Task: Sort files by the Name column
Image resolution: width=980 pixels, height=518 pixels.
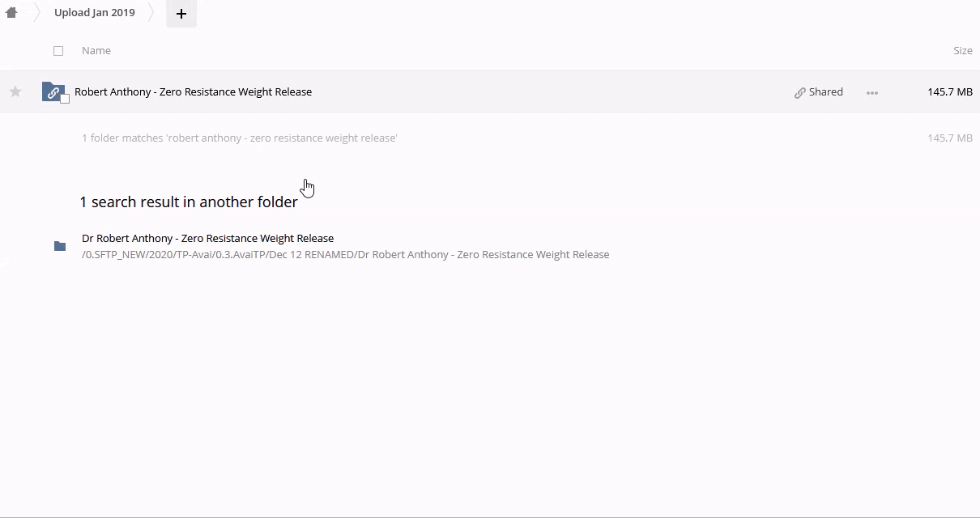Action: click(96, 51)
